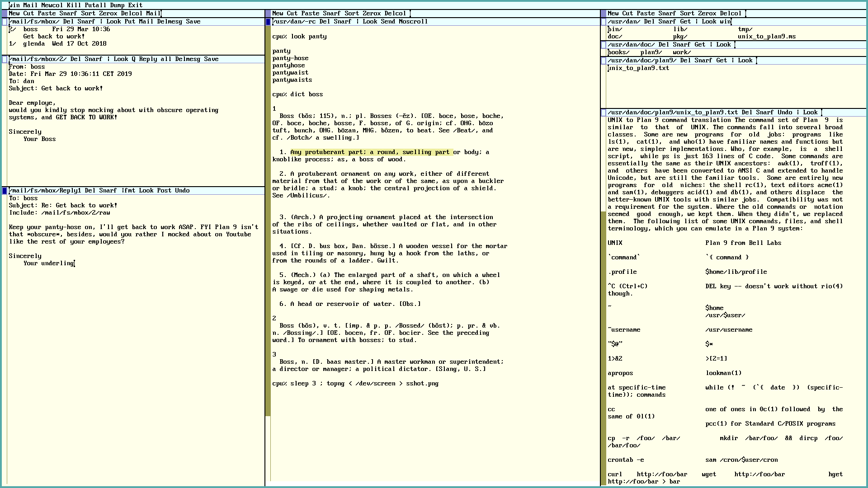Click the layout box of /mail/fs/mbox/2/ window
868x488 pixels.
pos(5,59)
